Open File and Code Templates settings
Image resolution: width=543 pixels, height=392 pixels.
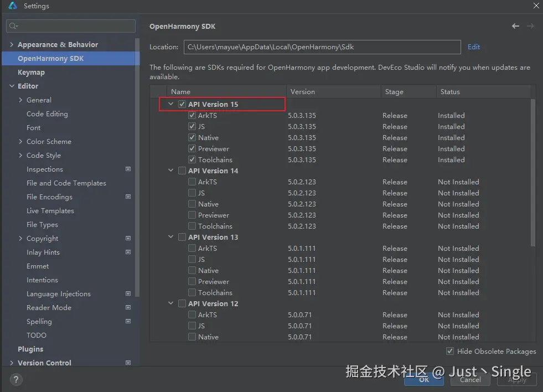[66, 183]
